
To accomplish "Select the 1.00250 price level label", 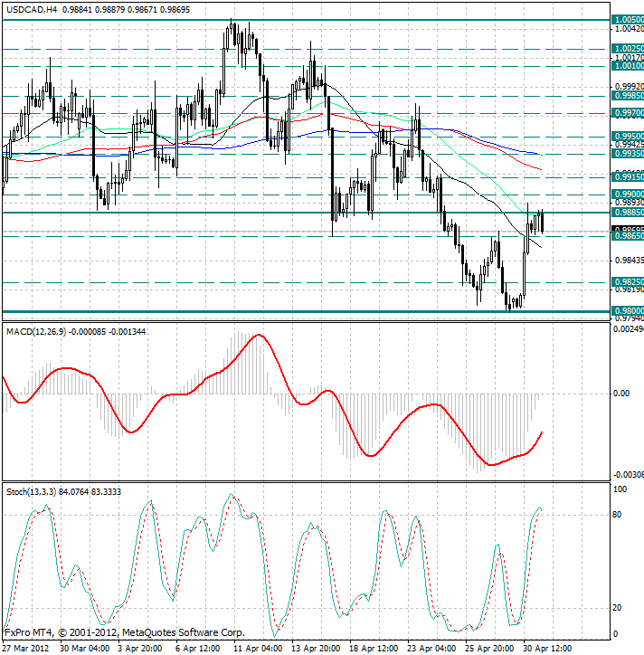I will click(x=628, y=49).
